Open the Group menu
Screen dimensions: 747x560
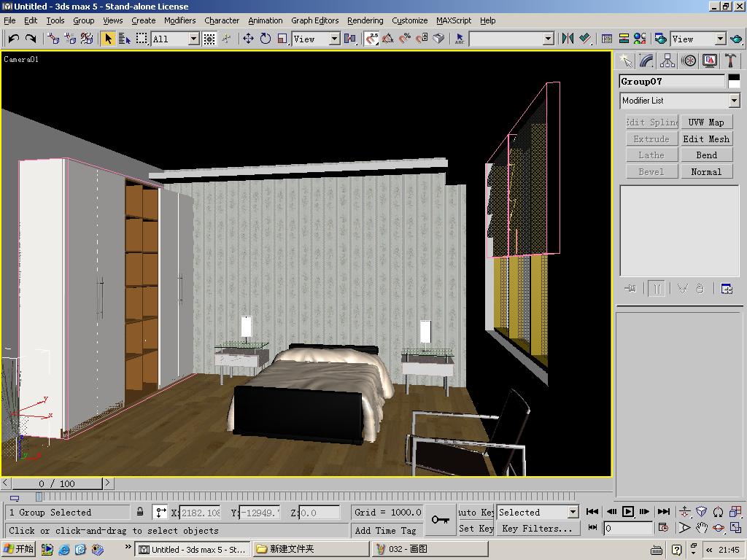point(83,20)
